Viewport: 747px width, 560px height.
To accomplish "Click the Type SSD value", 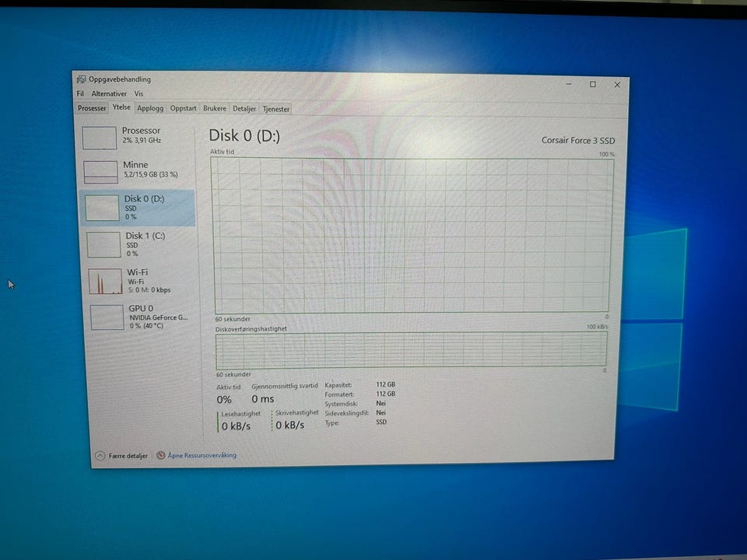I will (381, 422).
